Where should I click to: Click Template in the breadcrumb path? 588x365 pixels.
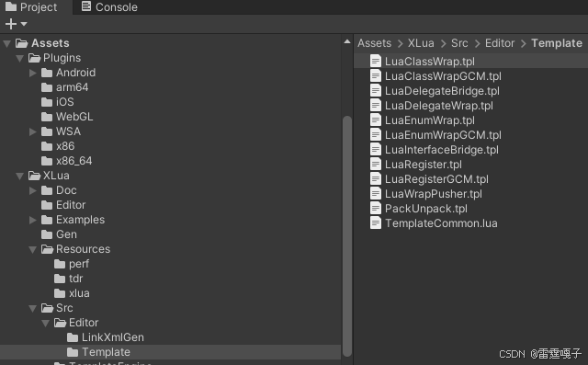(557, 43)
